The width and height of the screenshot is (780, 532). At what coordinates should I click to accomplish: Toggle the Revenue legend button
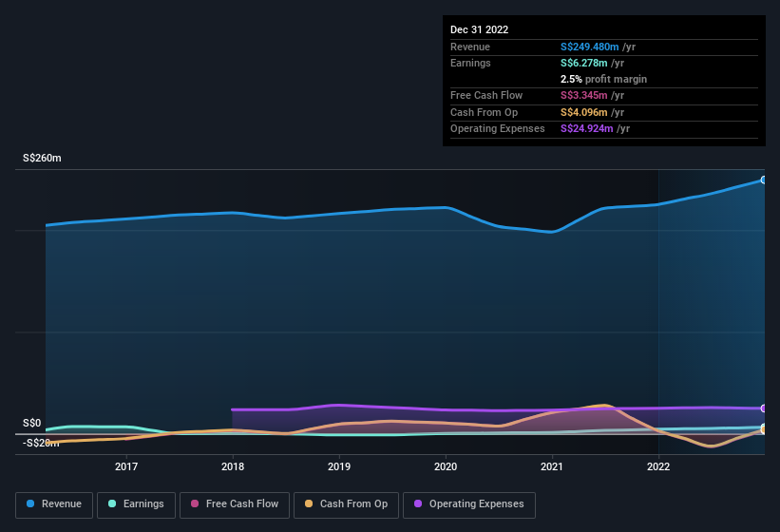pos(54,504)
